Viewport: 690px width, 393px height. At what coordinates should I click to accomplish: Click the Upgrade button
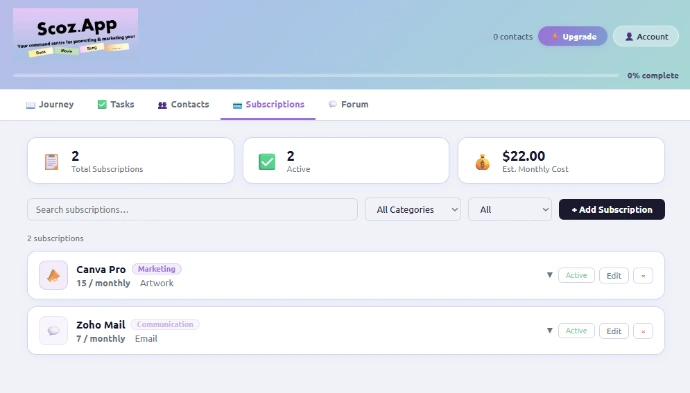pyautogui.click(x=573, y=37)
